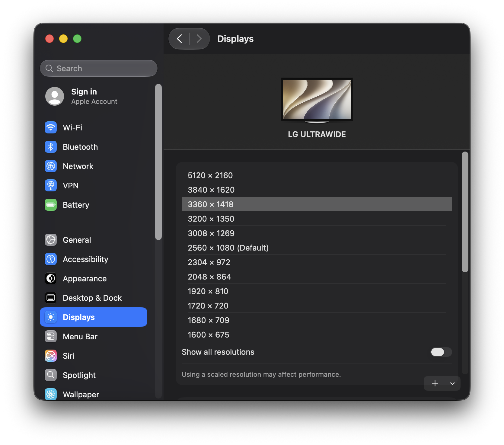The image size is (504, 445).
Task: Click the Menu Bar icon
Action: pos(51,336)
